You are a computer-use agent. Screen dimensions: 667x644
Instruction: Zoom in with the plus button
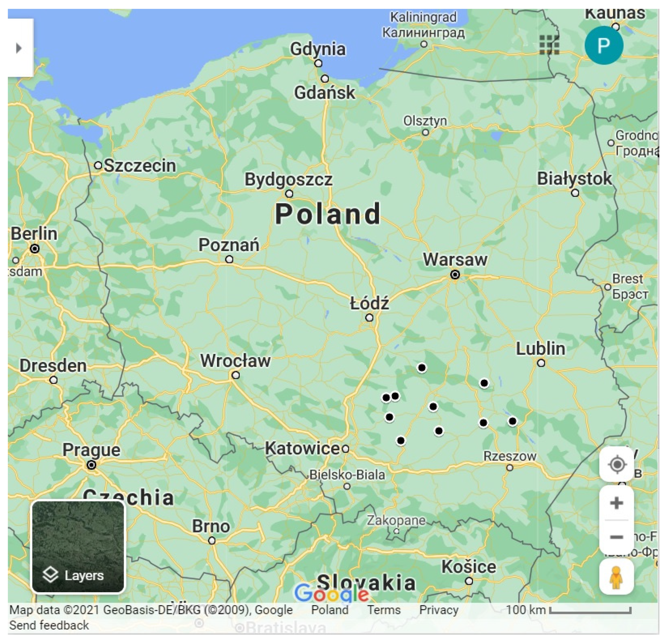pos(616,503)
